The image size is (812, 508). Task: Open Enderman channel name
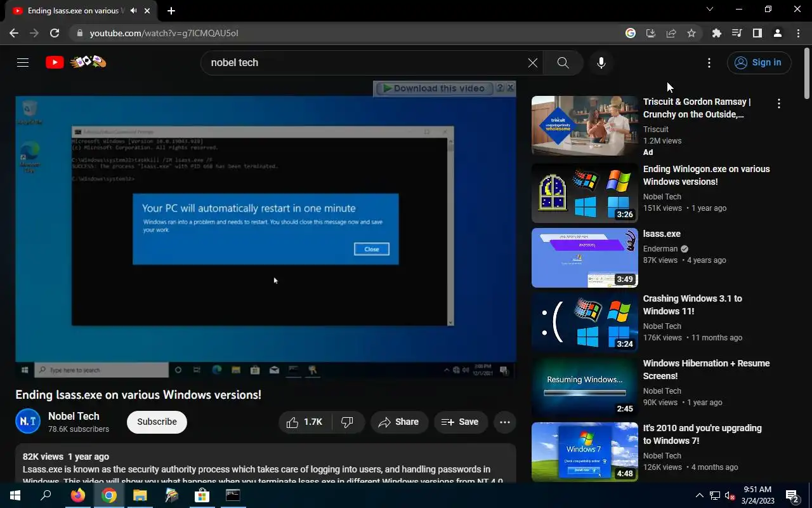pos(660,249)
